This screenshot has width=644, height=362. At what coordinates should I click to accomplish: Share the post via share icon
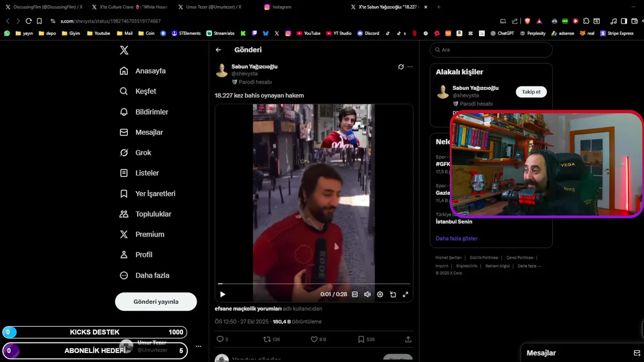(408, 339)
